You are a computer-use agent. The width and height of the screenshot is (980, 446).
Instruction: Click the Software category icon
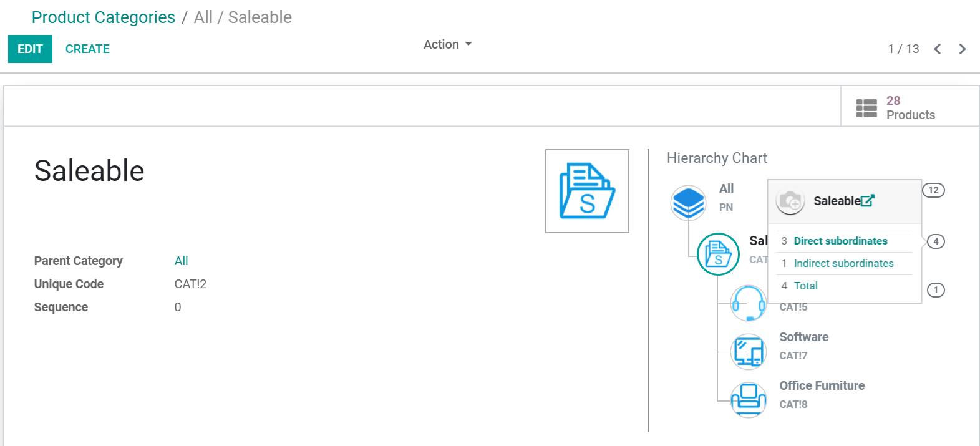tap(748, 351)
